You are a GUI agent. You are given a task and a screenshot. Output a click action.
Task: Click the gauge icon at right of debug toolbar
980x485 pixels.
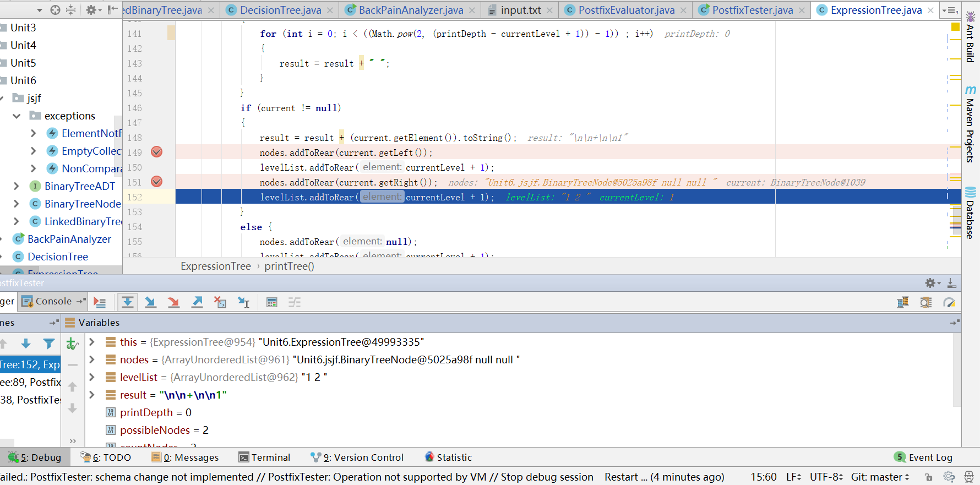[949, 302]
